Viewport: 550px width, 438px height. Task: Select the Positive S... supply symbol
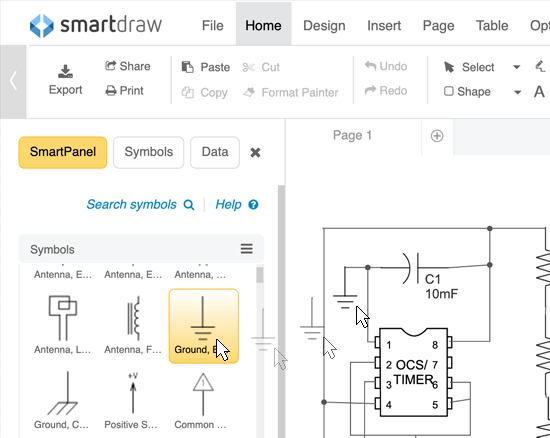coord(132,400)
